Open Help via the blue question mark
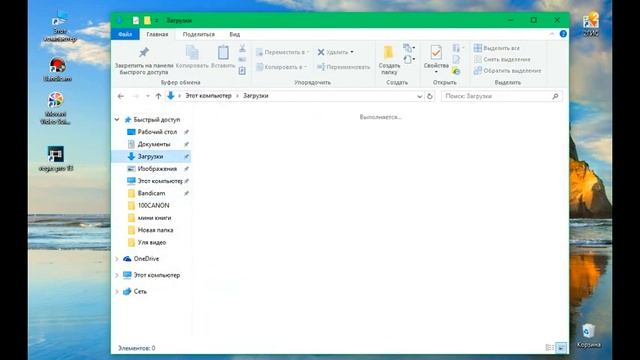 (x=563, y=34)
